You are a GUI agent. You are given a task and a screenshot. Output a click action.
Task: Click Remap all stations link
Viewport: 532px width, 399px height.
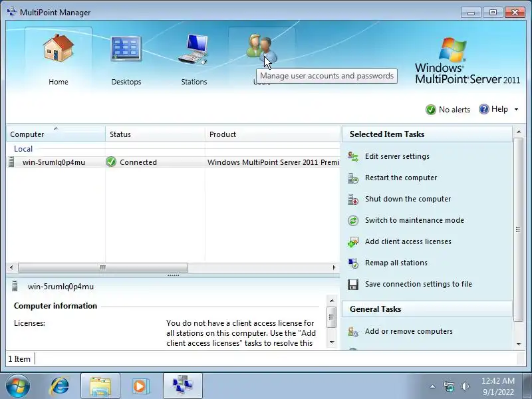pos(396,263)
